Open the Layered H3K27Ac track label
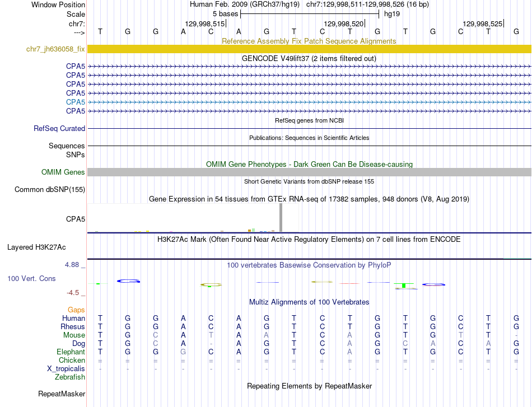532x407 pixels. 36,247
